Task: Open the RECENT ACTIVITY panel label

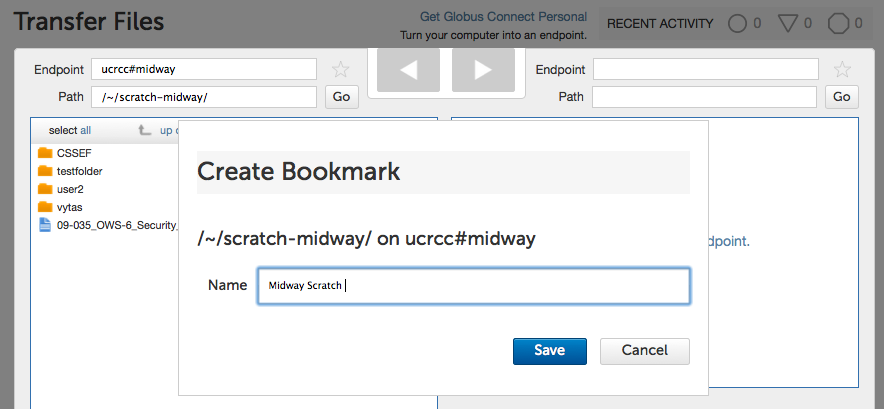Action: pos(660,24)
